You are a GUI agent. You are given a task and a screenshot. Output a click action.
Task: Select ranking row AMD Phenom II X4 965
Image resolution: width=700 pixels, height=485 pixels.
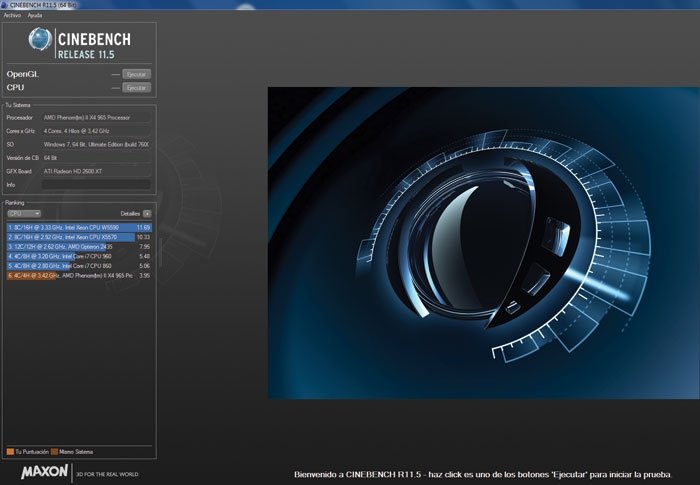point(79,276)
